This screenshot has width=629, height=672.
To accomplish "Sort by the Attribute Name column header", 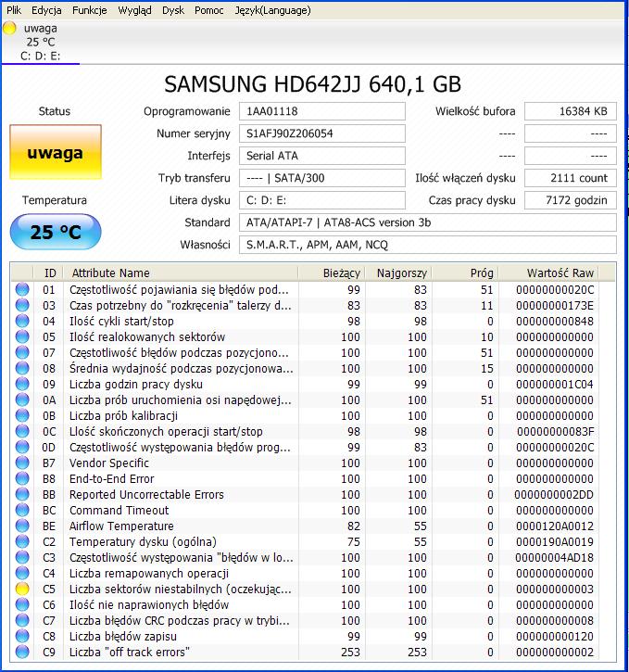I will point(181,273).
